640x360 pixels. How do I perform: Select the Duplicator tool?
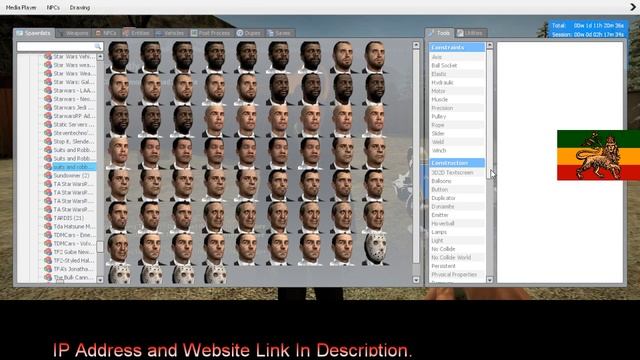click(x=457, y=198)
